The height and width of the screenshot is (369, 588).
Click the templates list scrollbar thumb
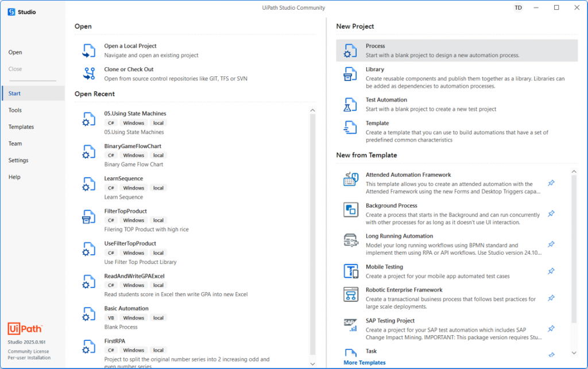574,249
